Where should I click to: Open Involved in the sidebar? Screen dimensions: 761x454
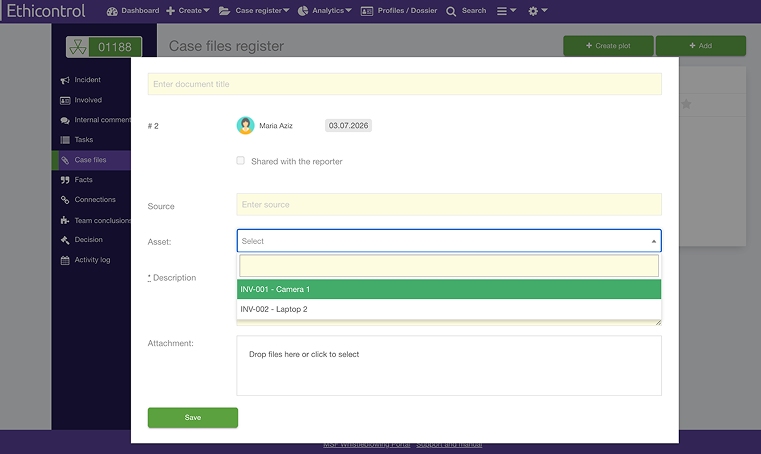click(x=88, y=100)
